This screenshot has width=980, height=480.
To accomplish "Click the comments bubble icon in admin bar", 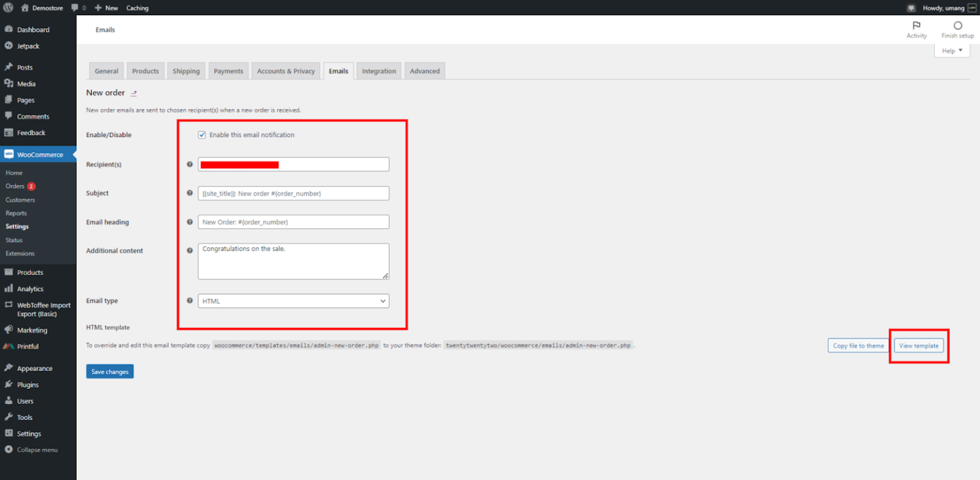I will [x=75, y=8].
